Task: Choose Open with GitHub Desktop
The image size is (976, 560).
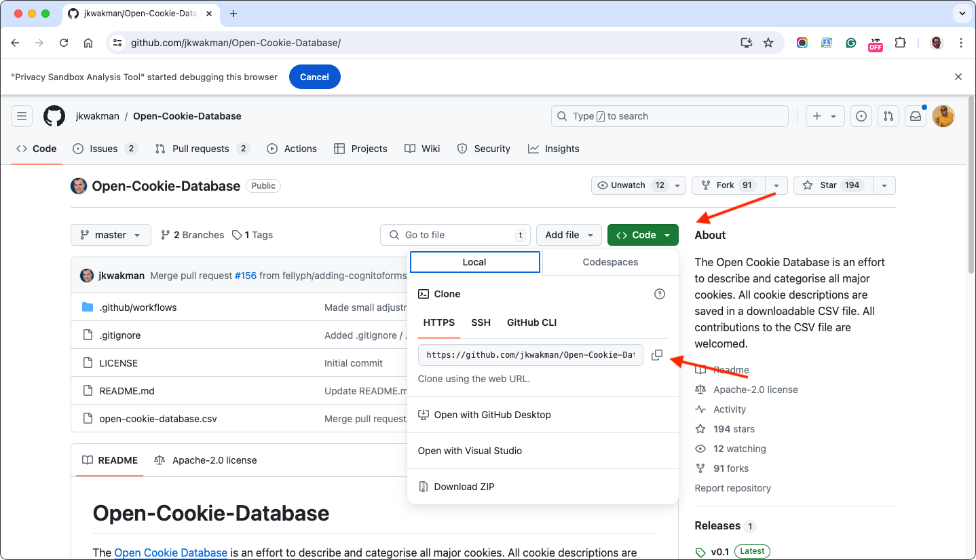Action: [x=543, y=415]
